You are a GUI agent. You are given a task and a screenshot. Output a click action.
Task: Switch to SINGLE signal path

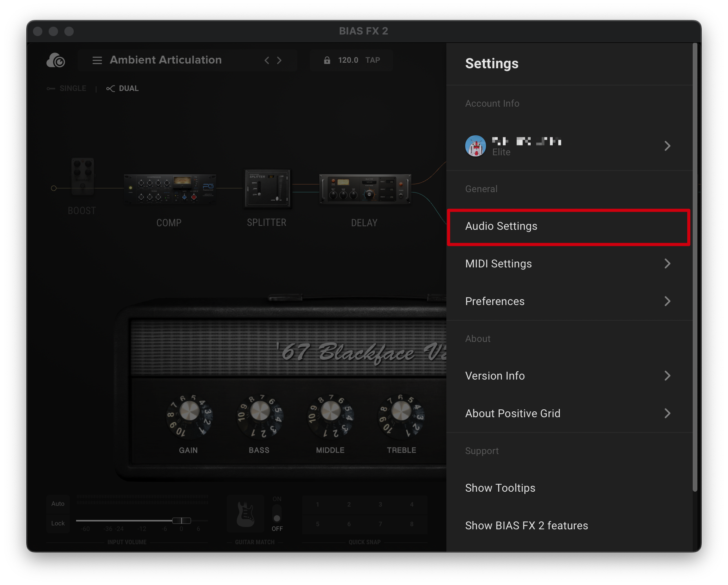[67, 89]
